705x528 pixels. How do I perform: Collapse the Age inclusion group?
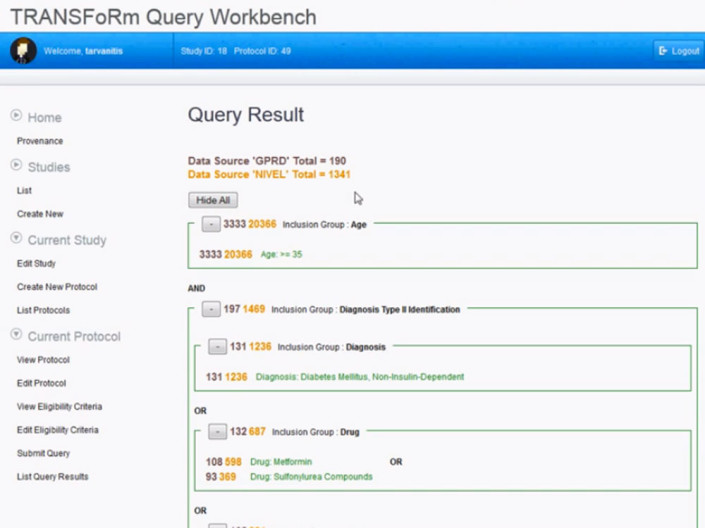click(211, 224)
